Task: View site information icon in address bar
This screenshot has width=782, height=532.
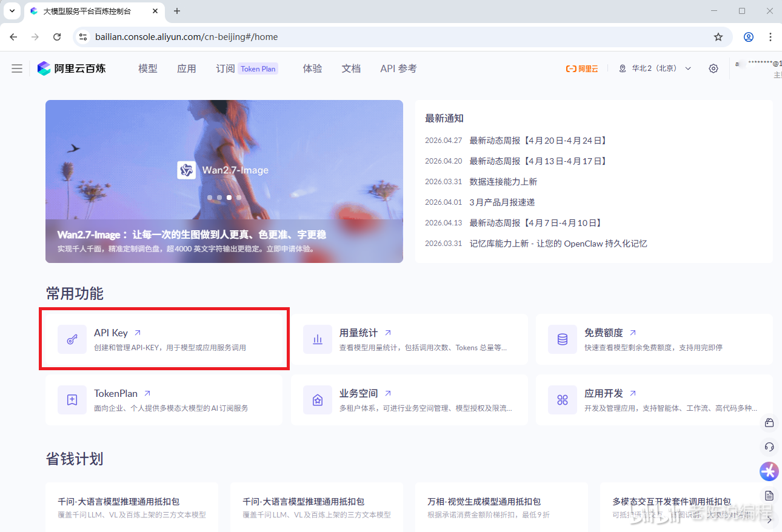Action: pyautogui.click(x=84, y=37)
